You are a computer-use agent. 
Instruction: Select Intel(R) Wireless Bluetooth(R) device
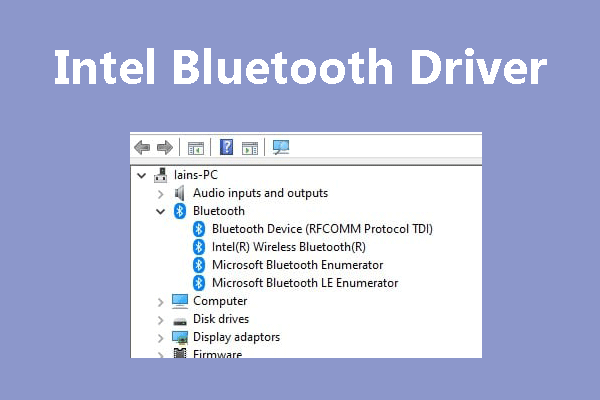tap(288, 247)
